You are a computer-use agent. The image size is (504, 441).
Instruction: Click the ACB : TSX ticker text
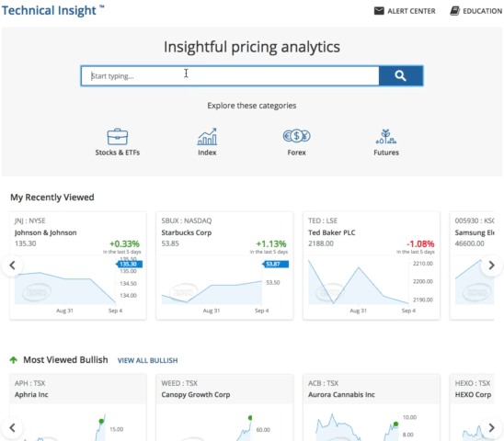coord(324,383)
